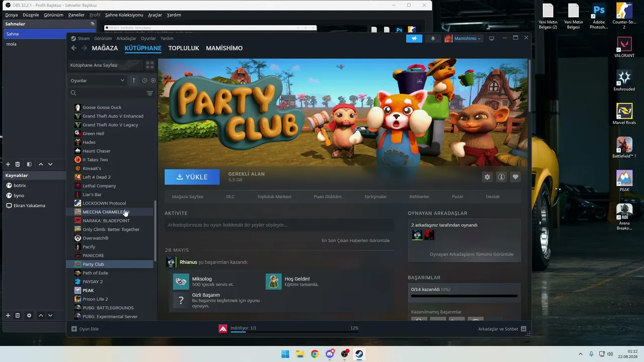
Task: Undock the OBS Sahneler panel
Action: point(93,24)
